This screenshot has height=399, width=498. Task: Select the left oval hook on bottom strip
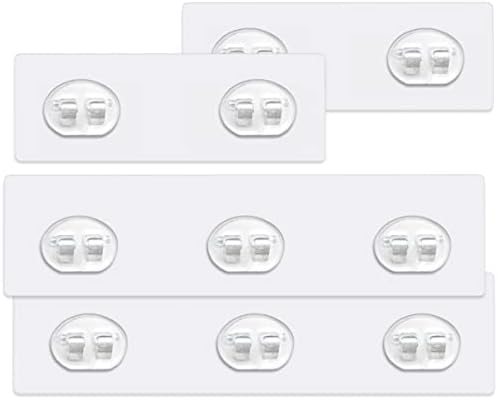tap(88, 342)
